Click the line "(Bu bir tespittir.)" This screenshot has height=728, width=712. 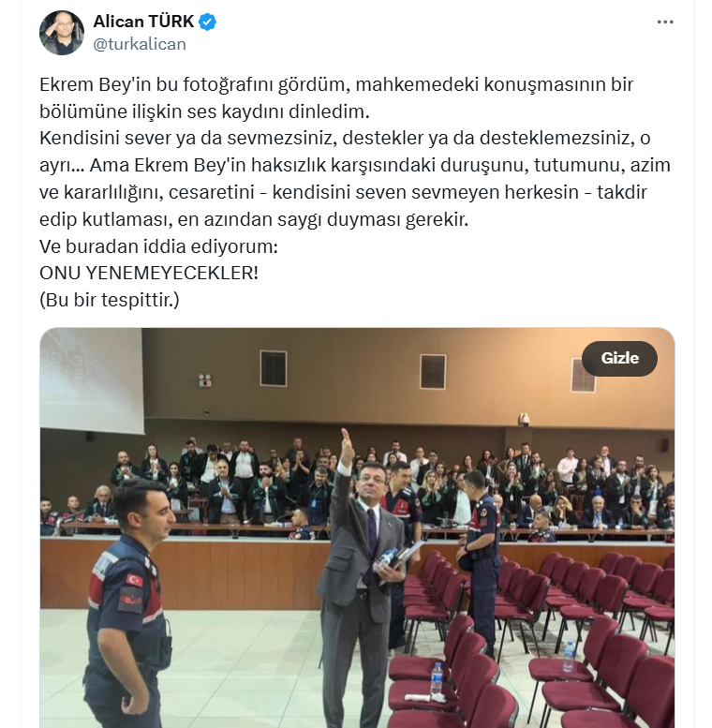[110, 300]
